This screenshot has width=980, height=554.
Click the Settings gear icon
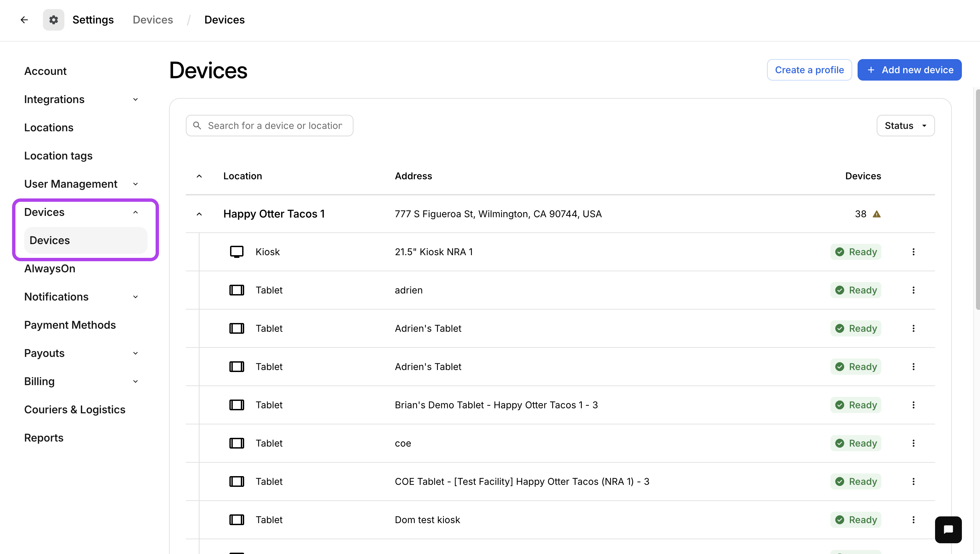pyautogui.click(x=53, y=20)
